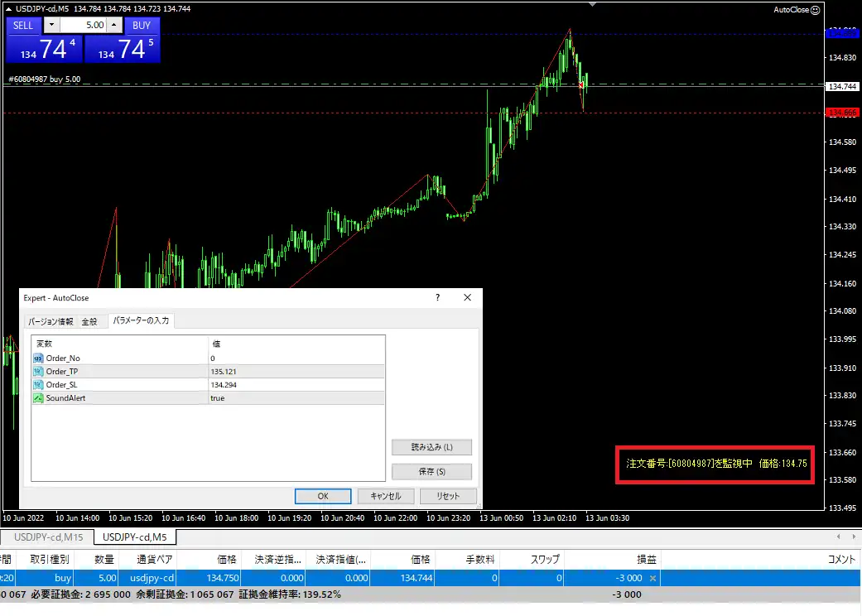Open the 全般 tab
The height and width of the screenshot is (616, 862).
(89, 321)
